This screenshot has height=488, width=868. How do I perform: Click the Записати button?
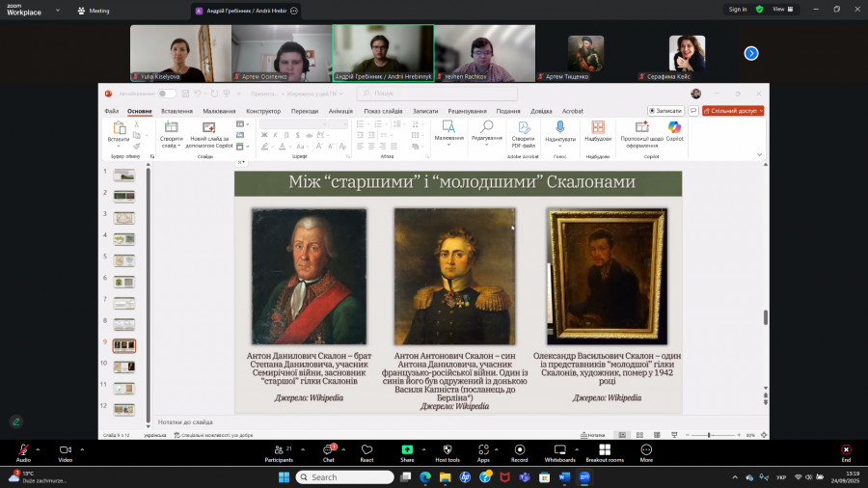pyautogui.click(x=665, y=111)
